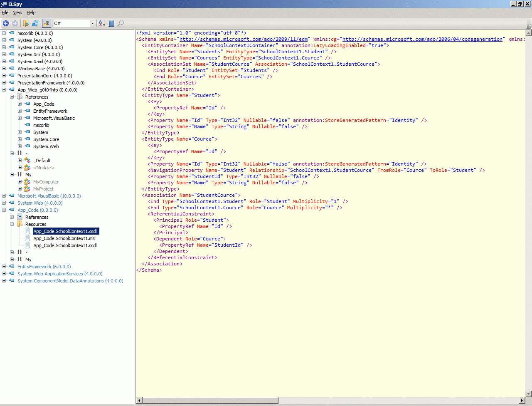Select the System.ComponentModel.DataAnnotations (4.0.0.0) tree row
Screen dimensions: 532x406
(x=70, y=280)
